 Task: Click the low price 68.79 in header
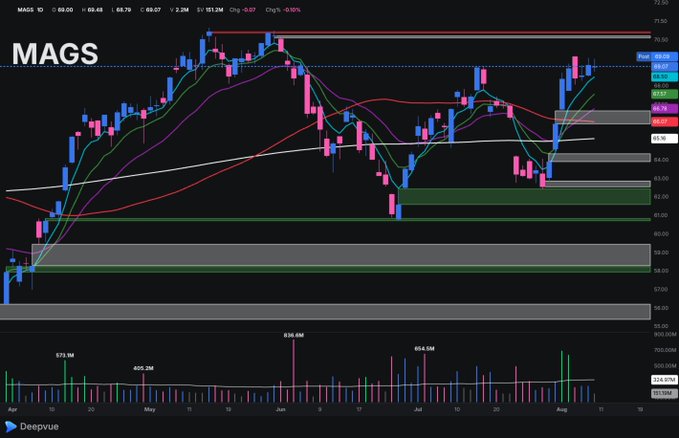[123, 10]
